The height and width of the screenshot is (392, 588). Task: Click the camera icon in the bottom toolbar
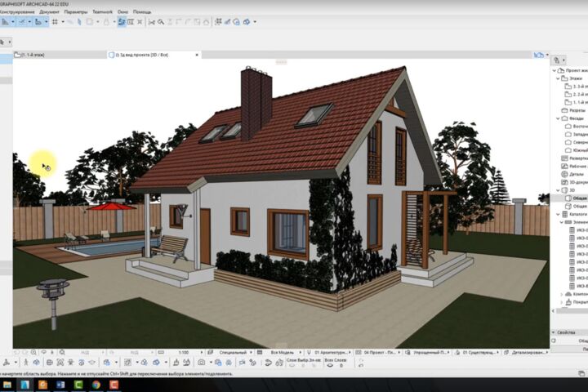click(202, 363)
